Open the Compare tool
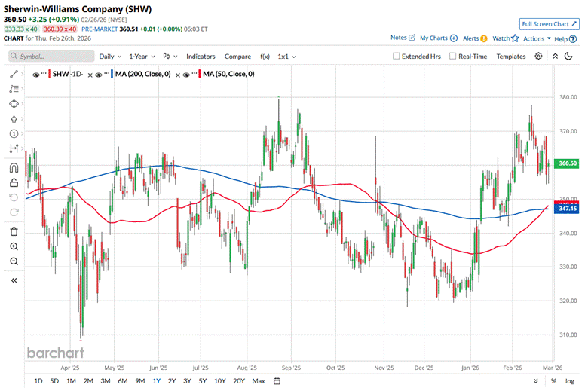 pos(237,57)
